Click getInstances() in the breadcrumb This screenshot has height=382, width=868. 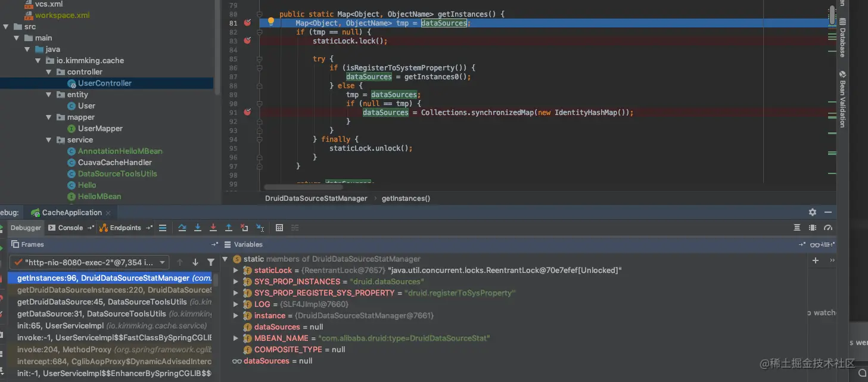coord(406,198)
